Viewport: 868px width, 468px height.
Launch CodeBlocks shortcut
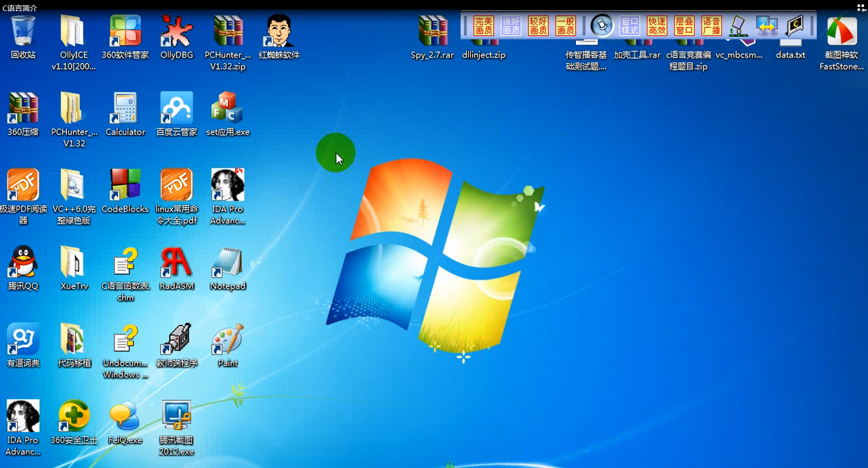[x=125, y=184]
